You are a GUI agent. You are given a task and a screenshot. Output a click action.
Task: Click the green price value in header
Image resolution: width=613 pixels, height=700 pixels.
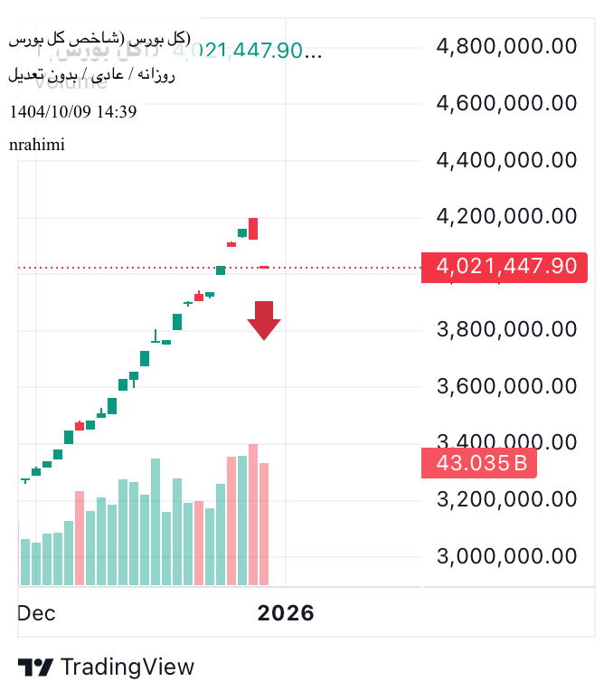[x=237, y=51]
